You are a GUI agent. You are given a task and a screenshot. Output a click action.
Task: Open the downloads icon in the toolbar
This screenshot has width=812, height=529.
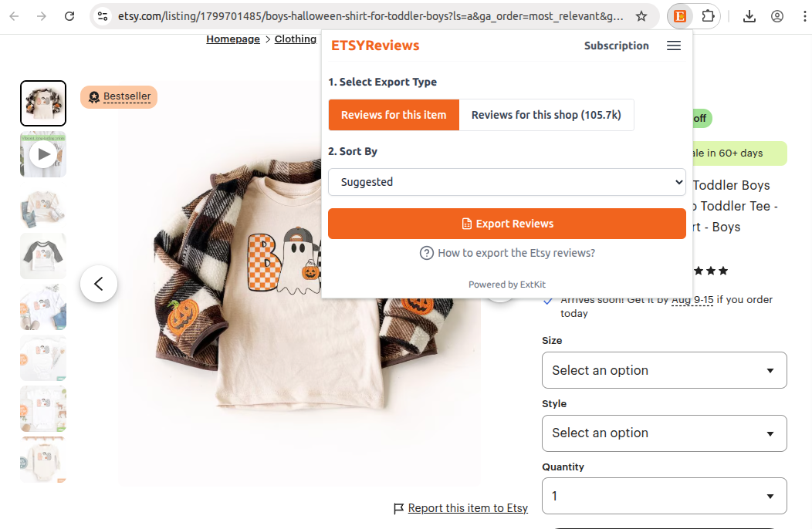point(749,15)
